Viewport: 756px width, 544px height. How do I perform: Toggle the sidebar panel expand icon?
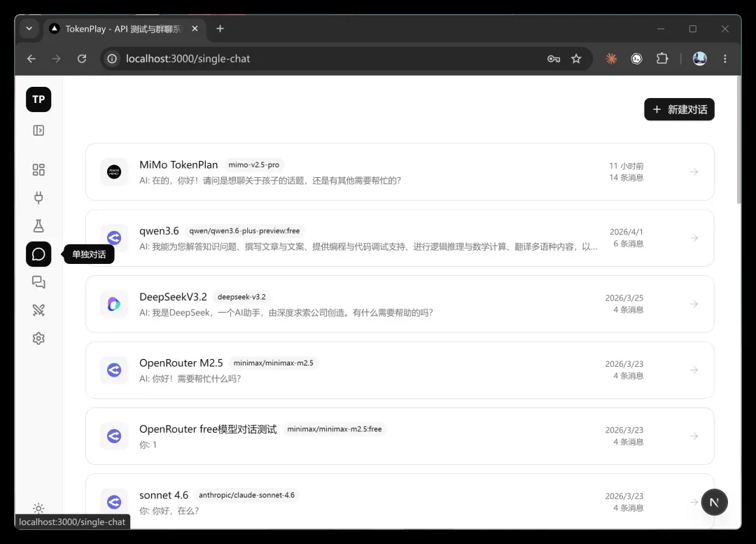tap(38, 130)
